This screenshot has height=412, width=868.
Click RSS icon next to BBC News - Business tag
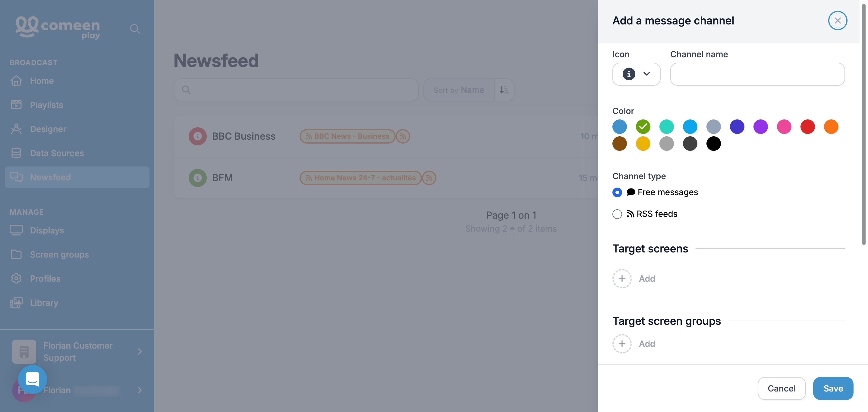pyautogui.click(x=403, y=136)
